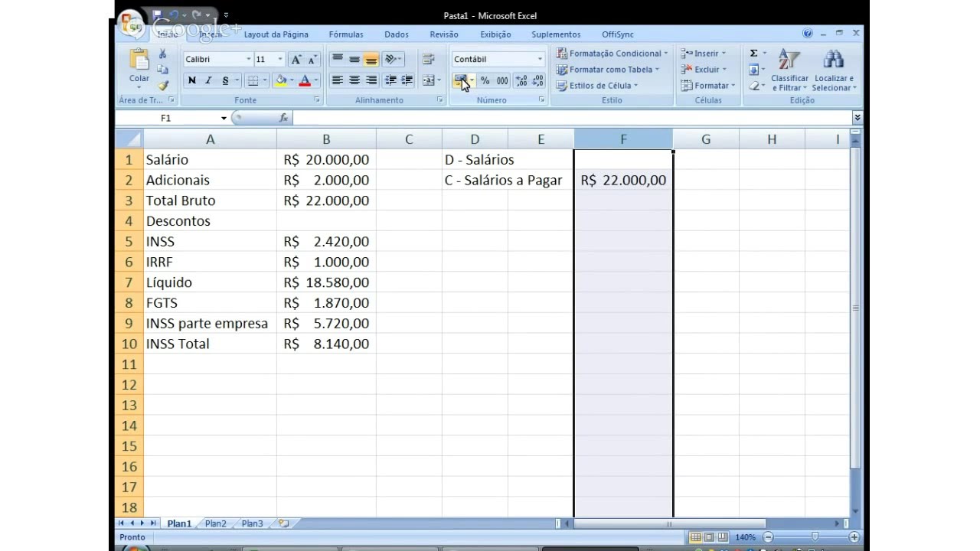Click the formula bar input field
This screenshot has height=551, width=980.
pyautogui.click(x=572, y=118)
